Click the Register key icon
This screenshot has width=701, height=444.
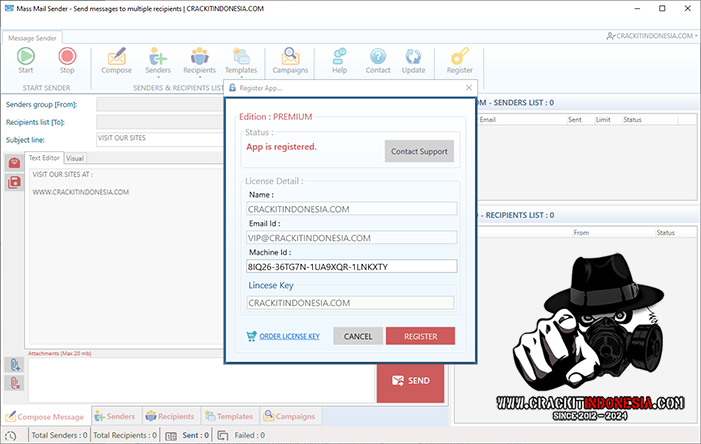click(460, 57)
